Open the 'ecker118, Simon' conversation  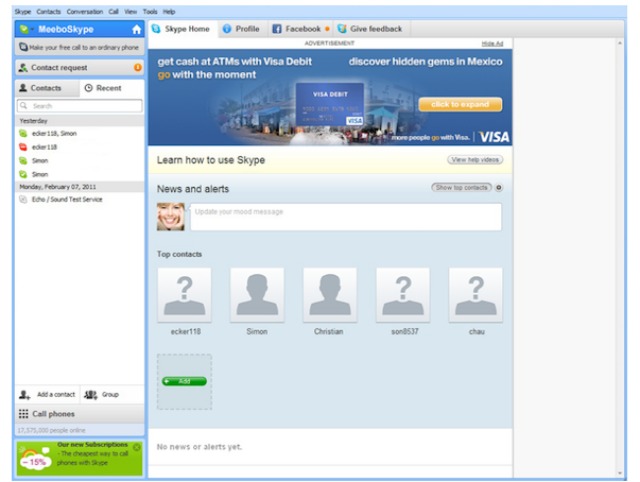tap(80, 133)
